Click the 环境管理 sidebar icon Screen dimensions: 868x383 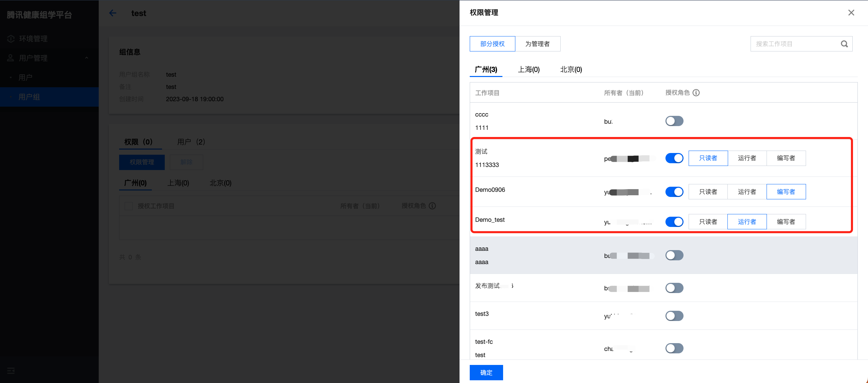click(11, 39)
